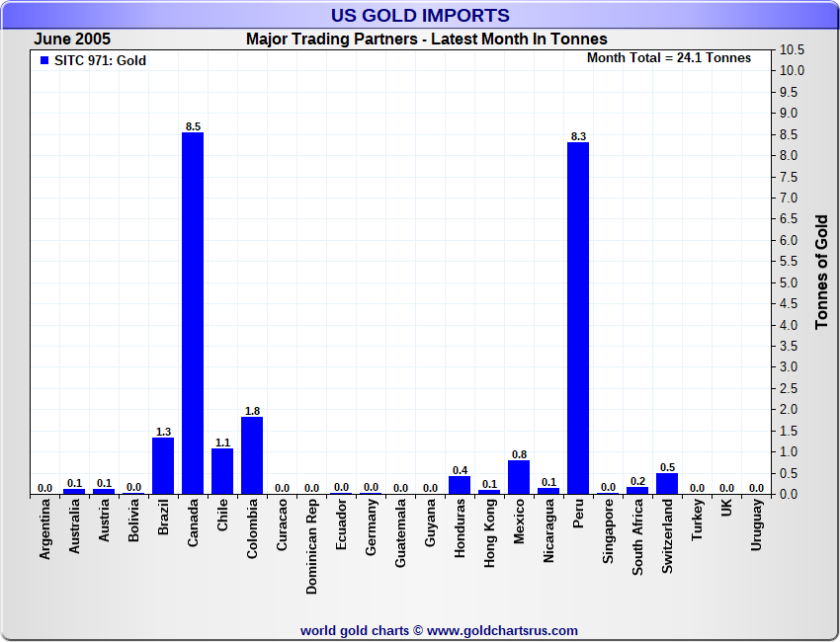Image resolution: width=840 pixels, height=642 pixels.
Task: Click the blue SITC 971 Gold legend swatch
Action: 44,60
